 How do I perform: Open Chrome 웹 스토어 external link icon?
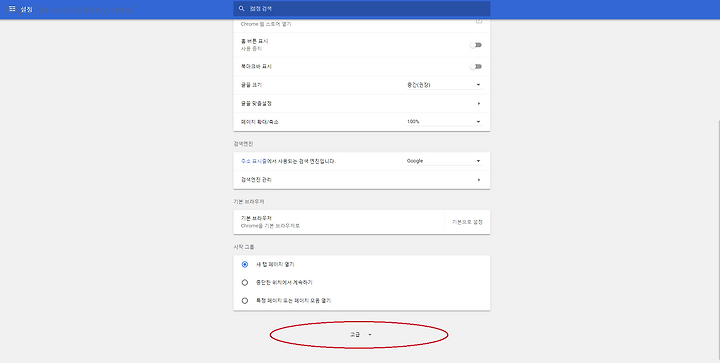pyautogui.click(x=478, y=22)
